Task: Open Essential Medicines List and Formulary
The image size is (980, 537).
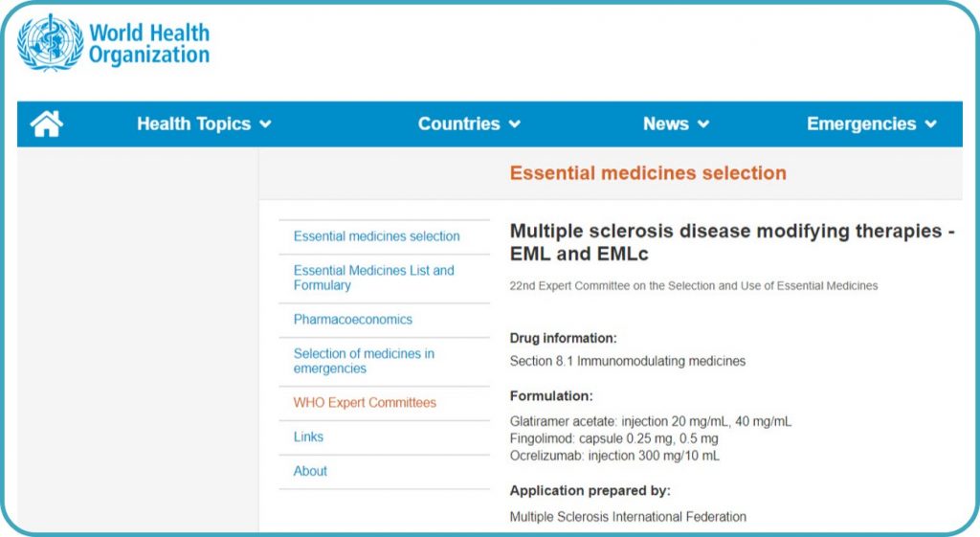Action: tap(373, 278)
